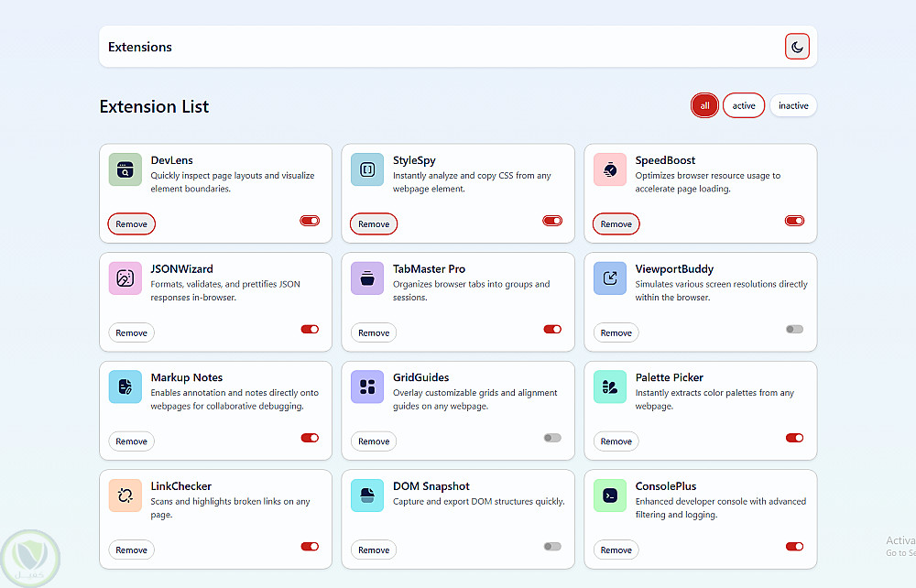Click the StyleSpy extension icon
This screenshot has width=916, height=588.
pos(367,169)
